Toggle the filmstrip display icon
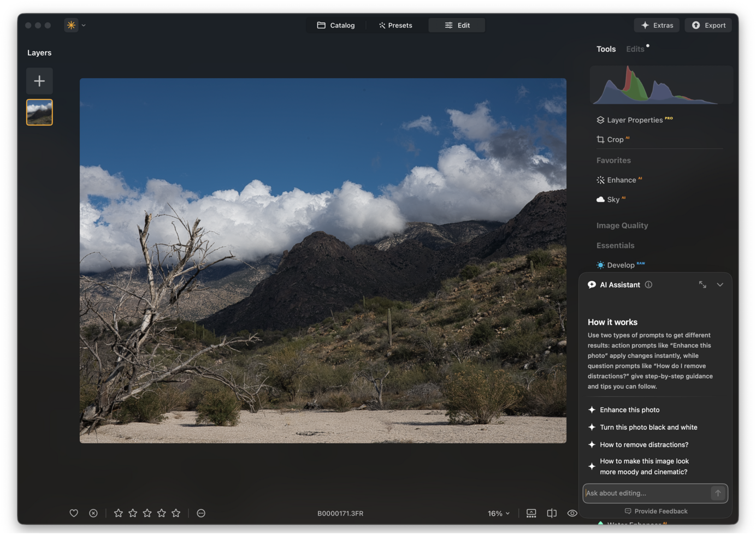The height and width of the screenshot is (546, 756). pyautogui.click(x=531, y=513)
